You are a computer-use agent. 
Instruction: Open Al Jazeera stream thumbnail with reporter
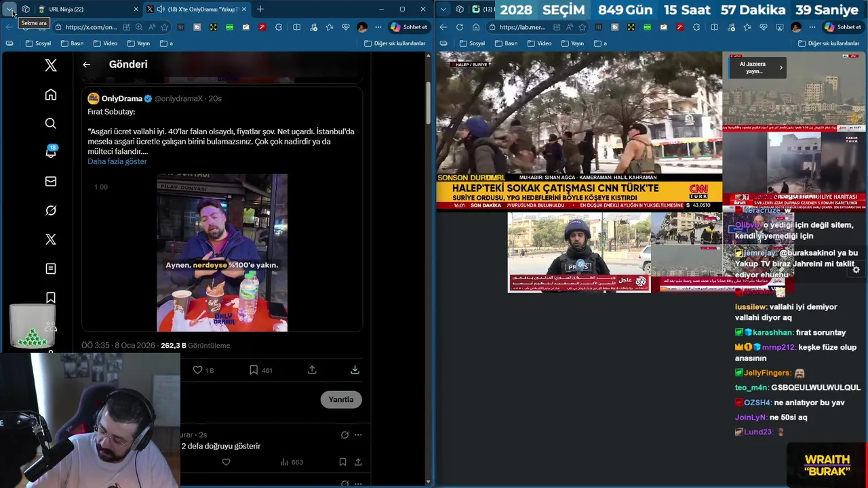(579, 253)
